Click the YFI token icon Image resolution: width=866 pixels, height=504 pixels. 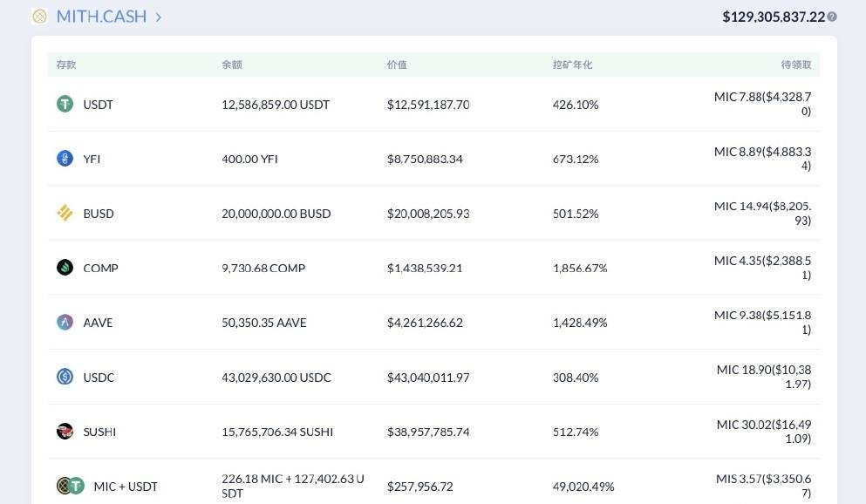click(x=65, y=159)
